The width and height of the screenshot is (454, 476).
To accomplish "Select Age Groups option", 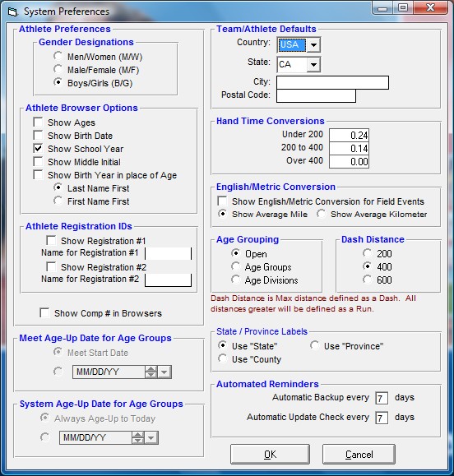I will coord(235,266).
